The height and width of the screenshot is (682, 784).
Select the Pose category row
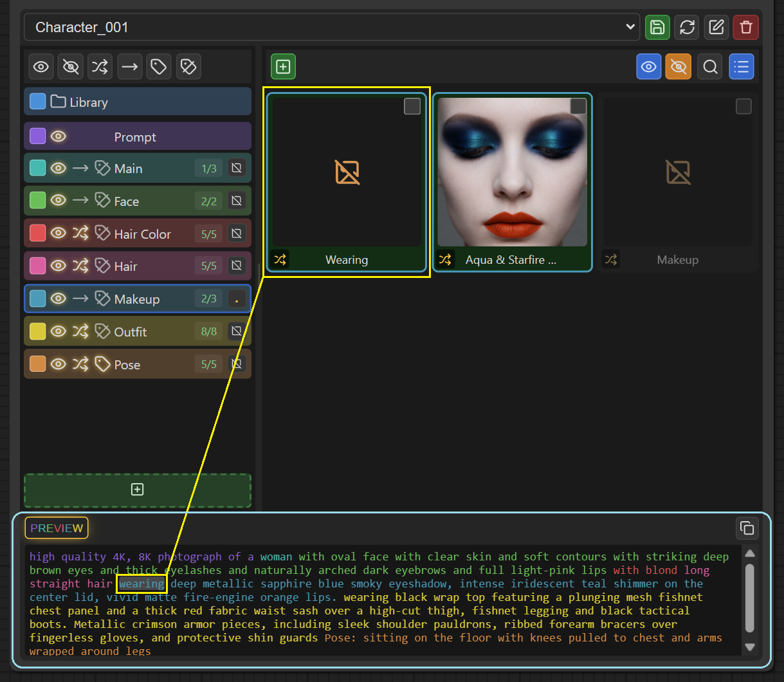tap(138, 364)
